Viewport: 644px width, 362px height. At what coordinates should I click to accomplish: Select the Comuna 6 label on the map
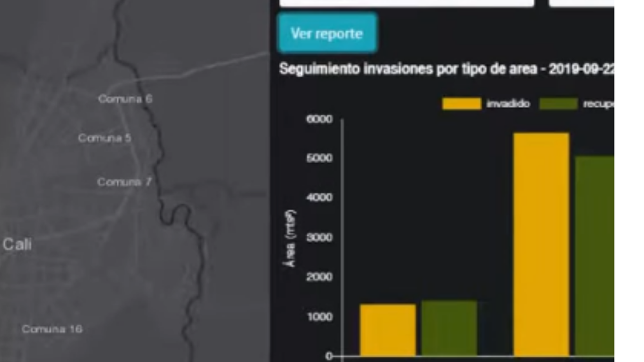coord(126,99)
